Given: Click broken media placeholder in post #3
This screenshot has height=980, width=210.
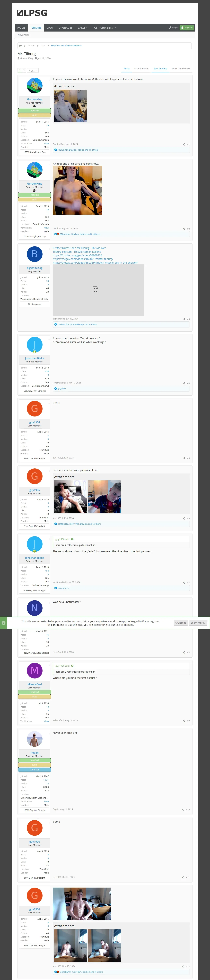Looking at the screenshot, I should [99, 290].
